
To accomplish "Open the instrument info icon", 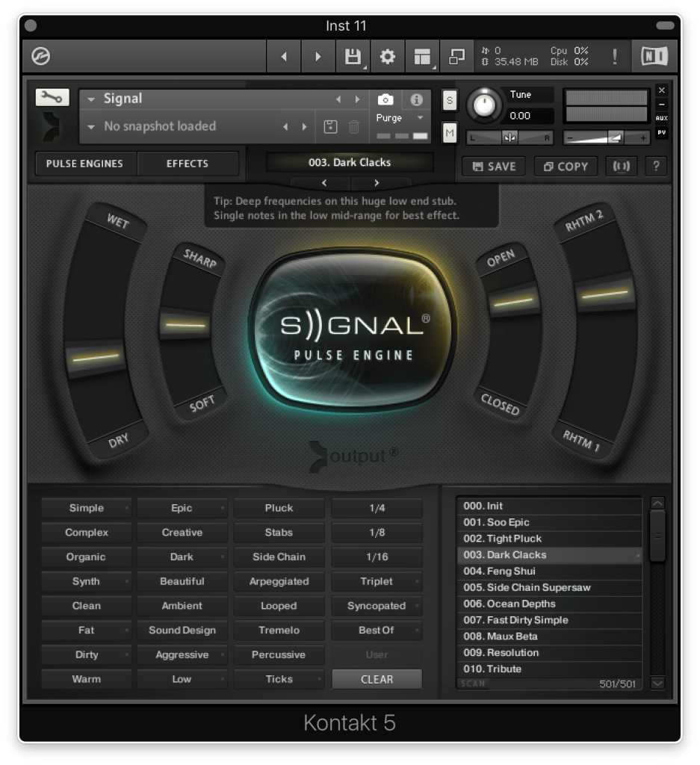I will pos(417,99).
